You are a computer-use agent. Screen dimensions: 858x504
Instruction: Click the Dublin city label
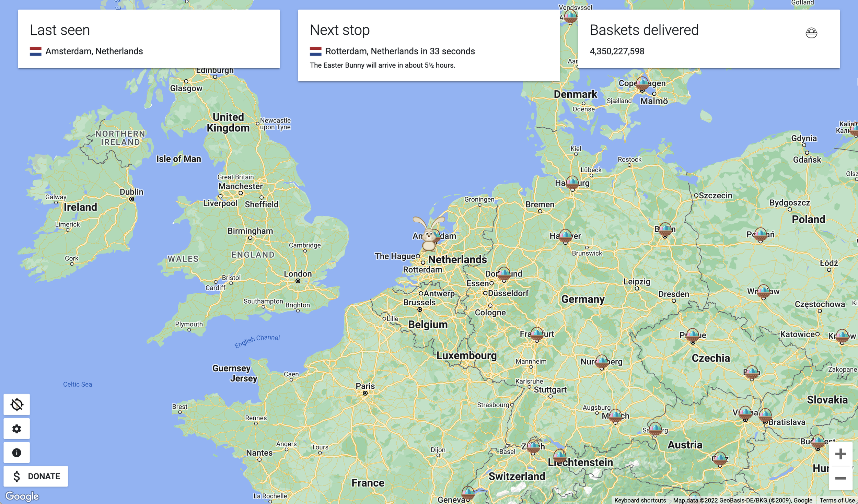[131, 192]
